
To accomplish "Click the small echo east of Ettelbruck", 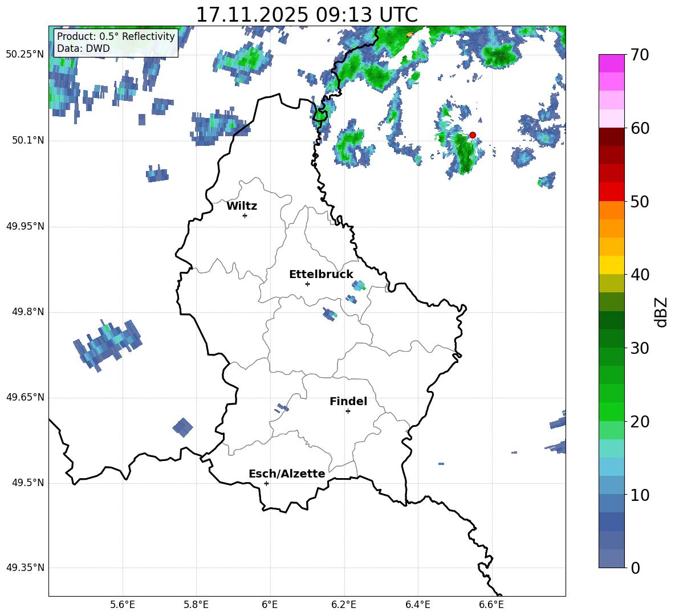I will click(x=359, y=285).
